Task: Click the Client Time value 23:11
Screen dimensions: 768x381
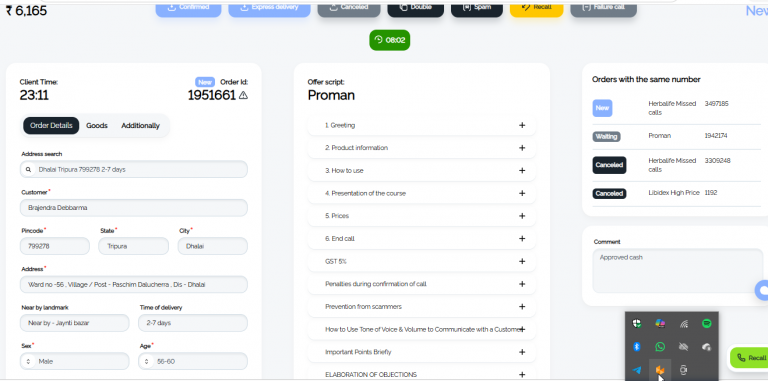Action: pyautogui.click(x=34, y=95)
